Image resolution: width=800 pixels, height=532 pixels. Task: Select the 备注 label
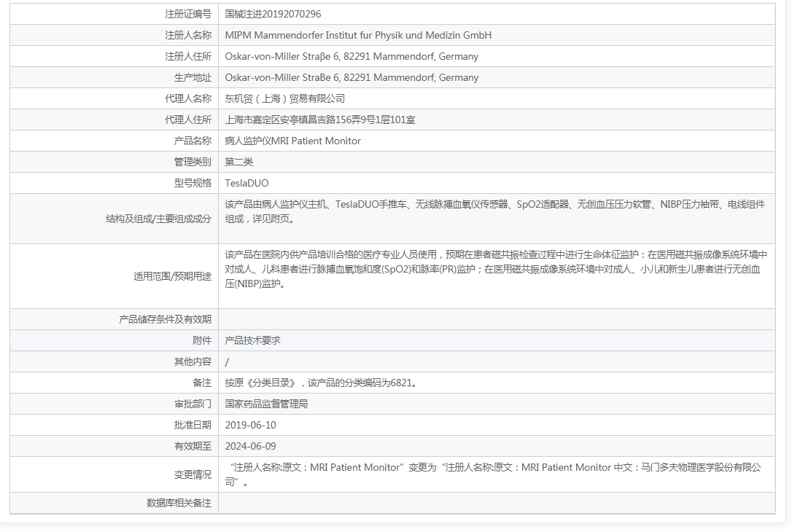[201, 383]
